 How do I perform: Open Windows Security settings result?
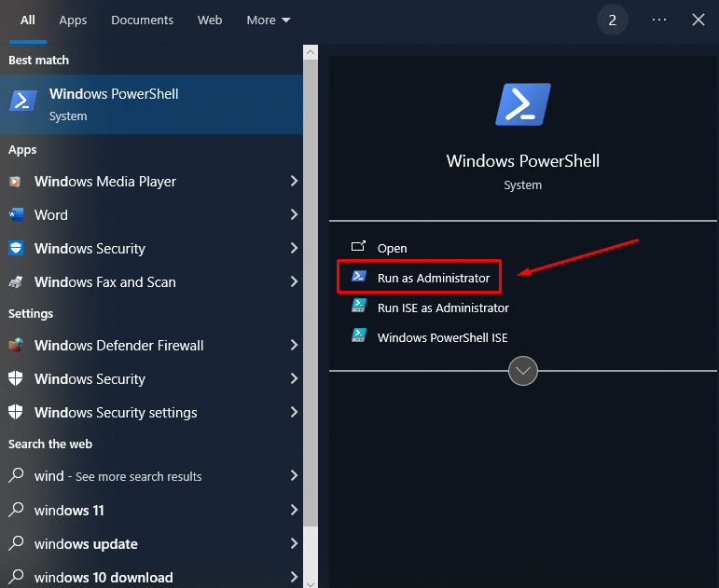pos(151,413)
